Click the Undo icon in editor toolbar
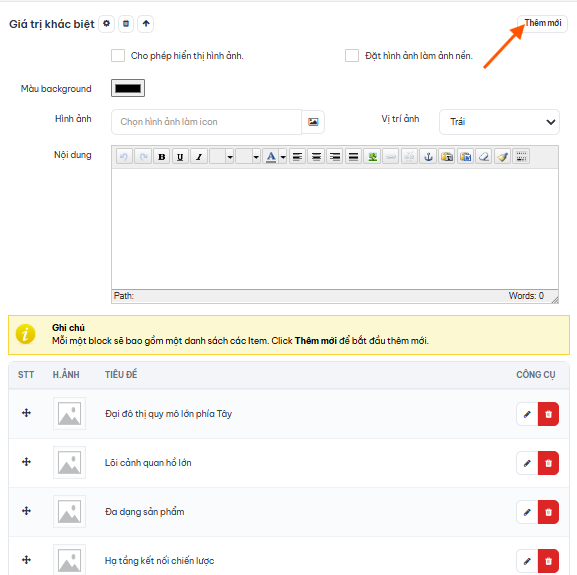Screen dimensions: 577x575 [124, 157]
